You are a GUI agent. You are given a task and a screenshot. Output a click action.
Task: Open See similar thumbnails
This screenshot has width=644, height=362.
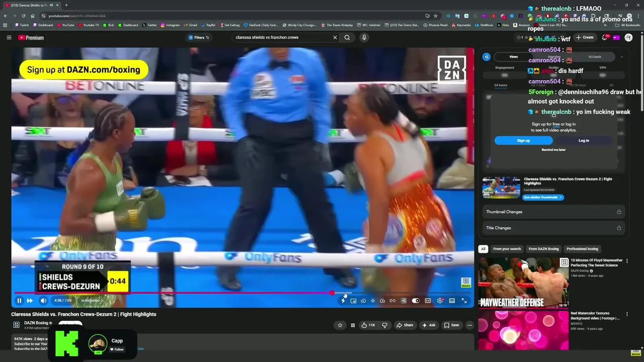click(543, 198)
